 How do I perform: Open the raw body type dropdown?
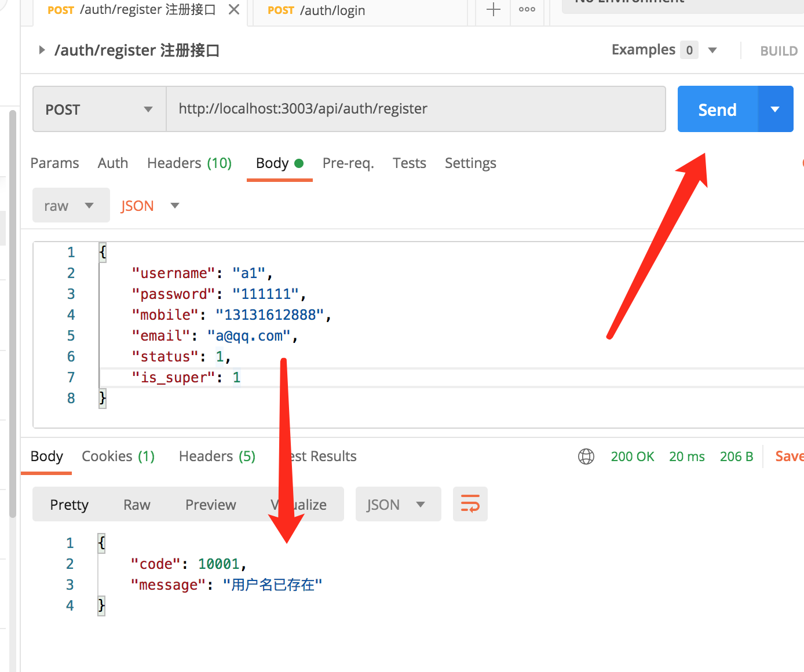[x=71, y=205]
